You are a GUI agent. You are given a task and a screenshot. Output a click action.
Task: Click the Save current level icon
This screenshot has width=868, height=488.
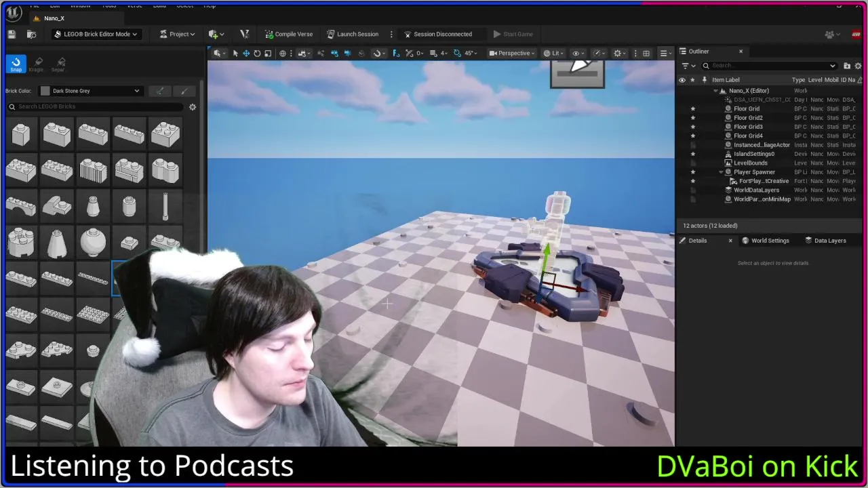coord(12,34)
